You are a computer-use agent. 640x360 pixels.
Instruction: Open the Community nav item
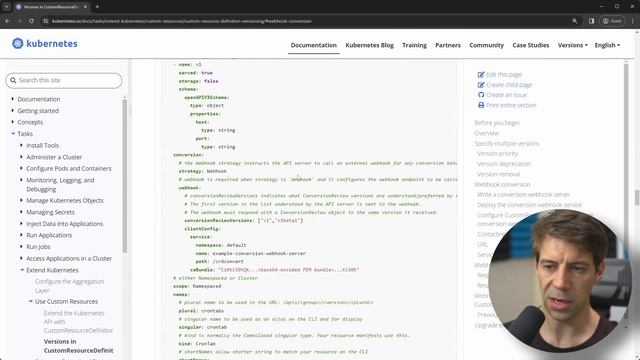[487, 45]
